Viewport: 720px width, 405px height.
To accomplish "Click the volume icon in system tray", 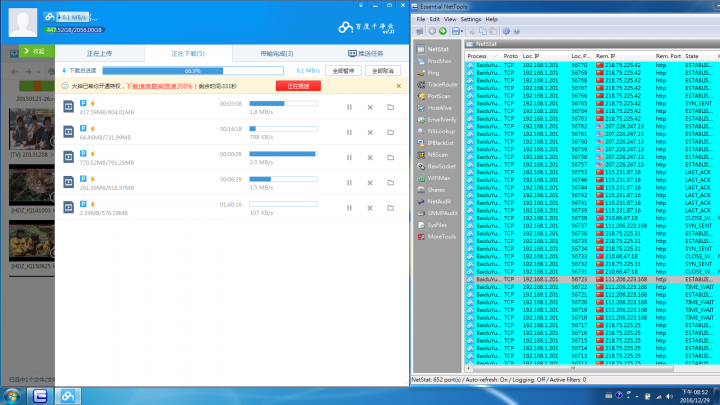I will (669, 396).
